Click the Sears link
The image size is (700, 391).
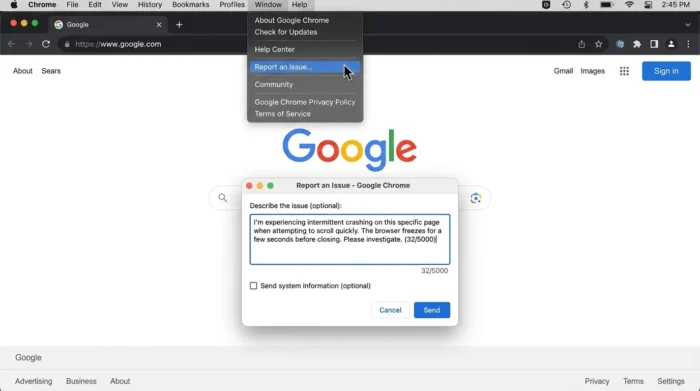tap(51, 71)
